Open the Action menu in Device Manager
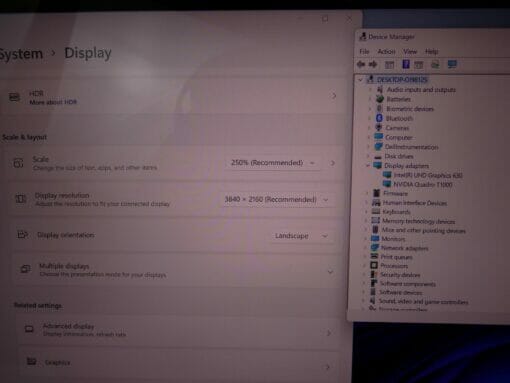The height and width of the screenshot is (383, 510). [386, 51]
